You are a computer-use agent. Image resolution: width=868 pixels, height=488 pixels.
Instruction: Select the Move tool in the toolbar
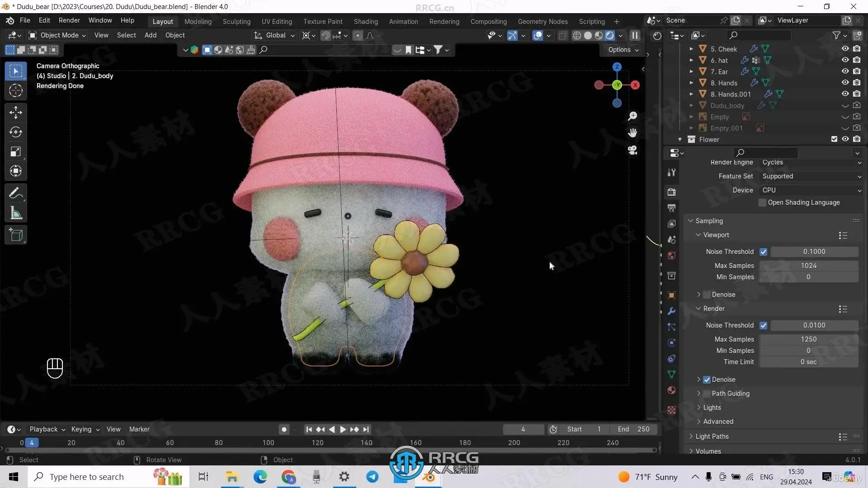tap(16, 112)
